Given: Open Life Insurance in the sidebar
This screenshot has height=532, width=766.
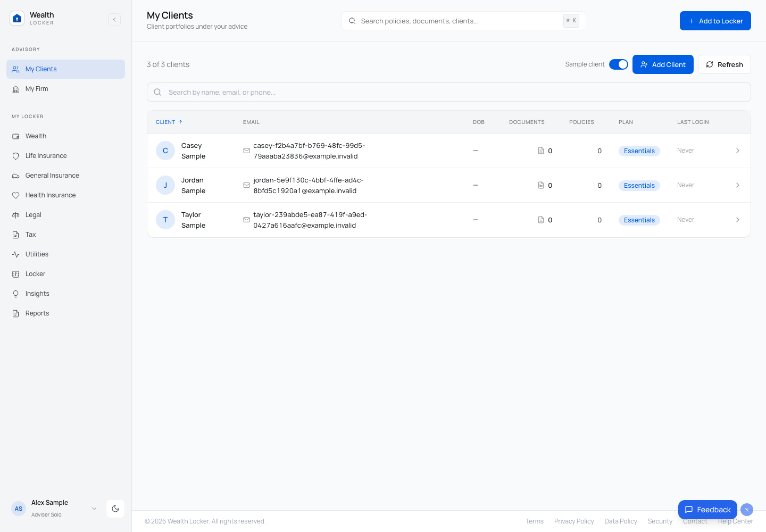Looking at the screenshot, I should click(x=66, y=156).
